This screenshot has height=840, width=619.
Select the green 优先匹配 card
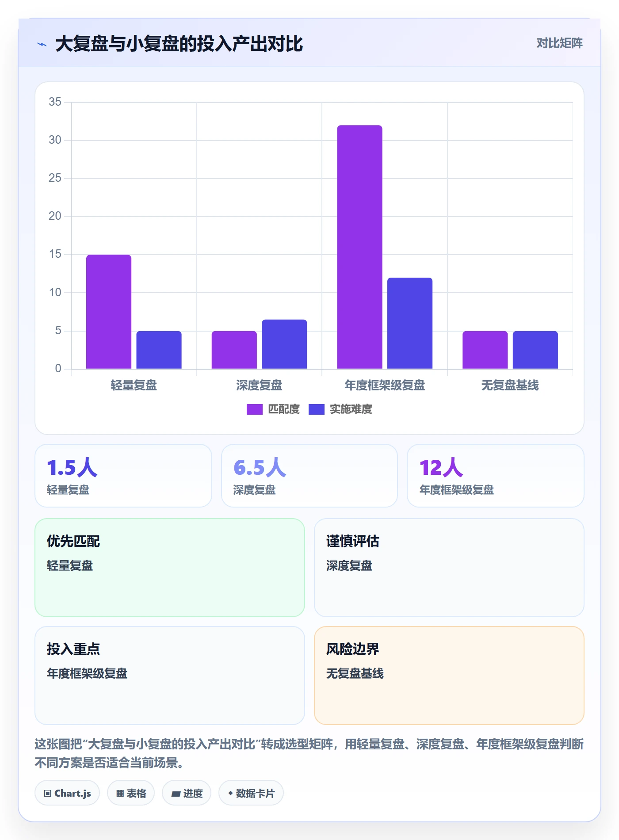point(170,568)
